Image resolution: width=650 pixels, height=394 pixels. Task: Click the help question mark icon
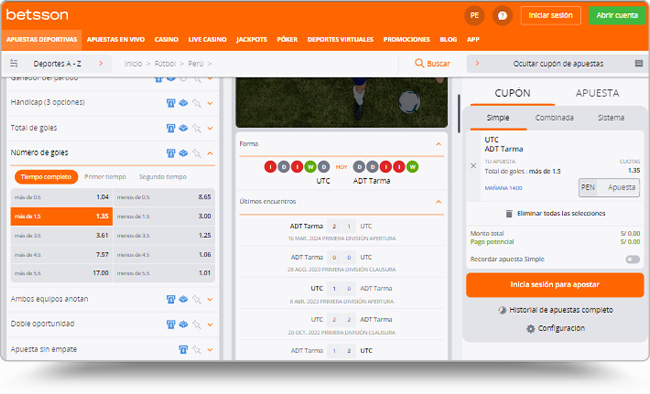point(502,16)
